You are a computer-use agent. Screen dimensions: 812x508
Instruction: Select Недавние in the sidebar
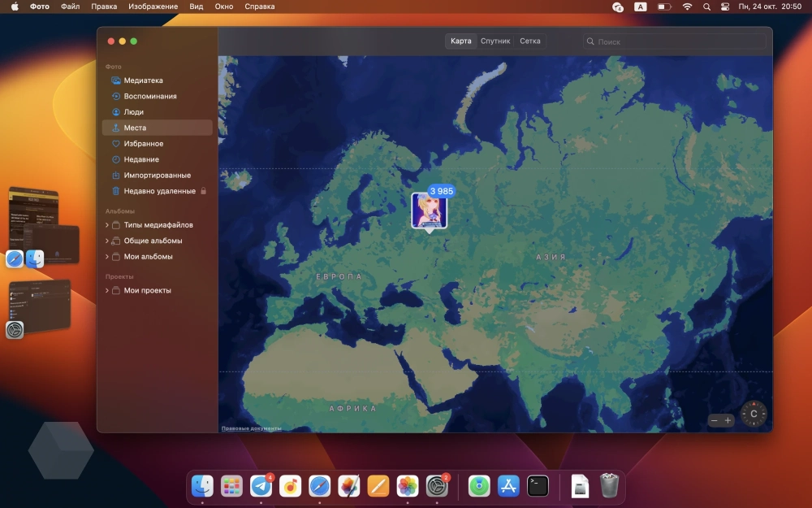pyautogui.click(x=140, y=159)
